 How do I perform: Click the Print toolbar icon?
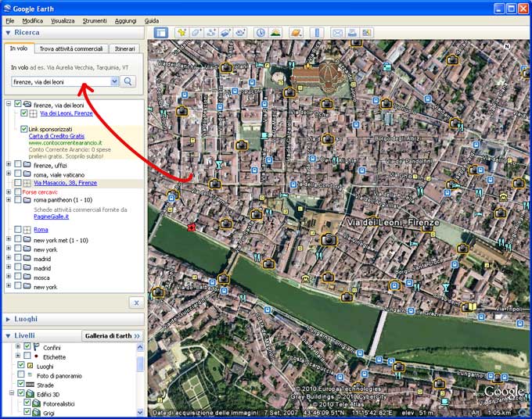coord(352,33)
